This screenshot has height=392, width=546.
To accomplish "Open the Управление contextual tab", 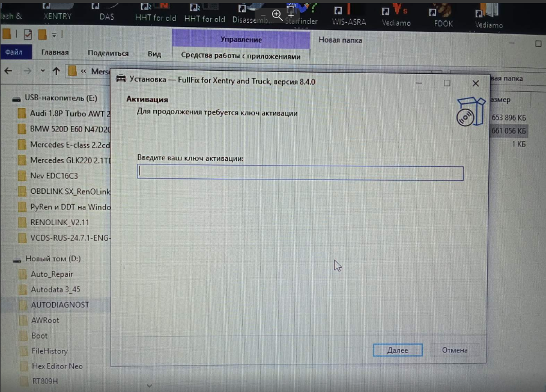I will tap(241, 39).
